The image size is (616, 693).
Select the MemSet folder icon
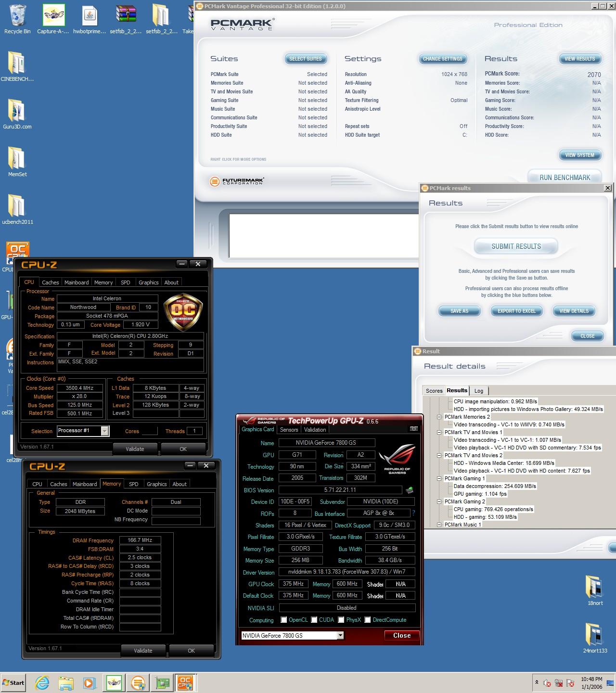17,162
